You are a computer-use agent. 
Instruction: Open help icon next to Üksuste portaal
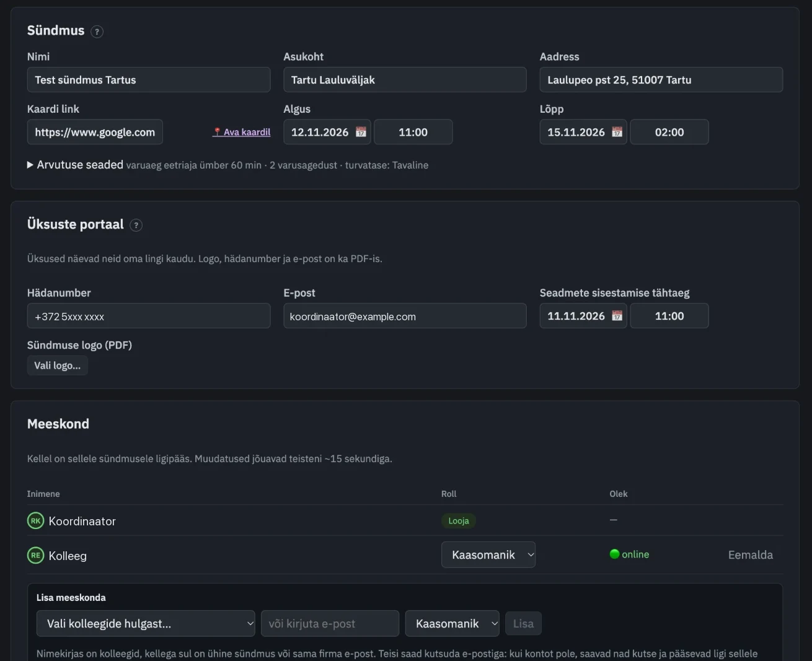[x=136, y=225]
